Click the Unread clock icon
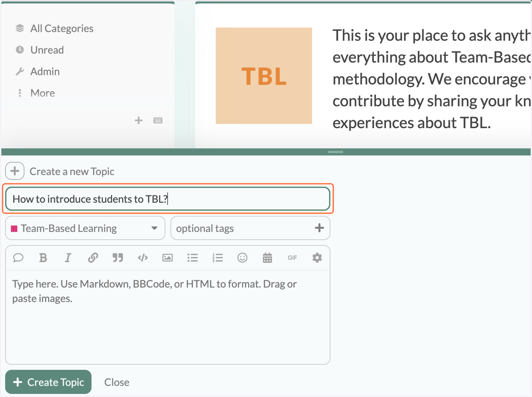 click(x=20, y=50)
